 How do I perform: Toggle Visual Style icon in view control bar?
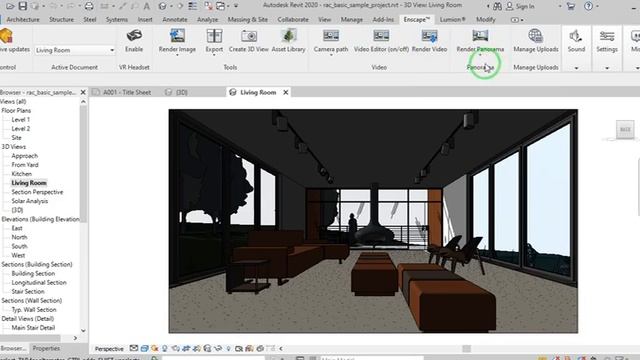coord(144,349)
